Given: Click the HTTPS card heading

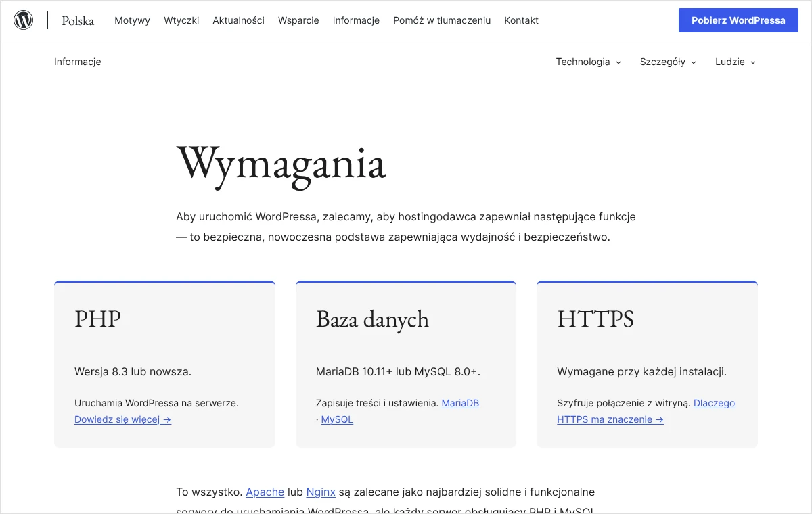Looking at the screenshot, I should tap(595, 319).
